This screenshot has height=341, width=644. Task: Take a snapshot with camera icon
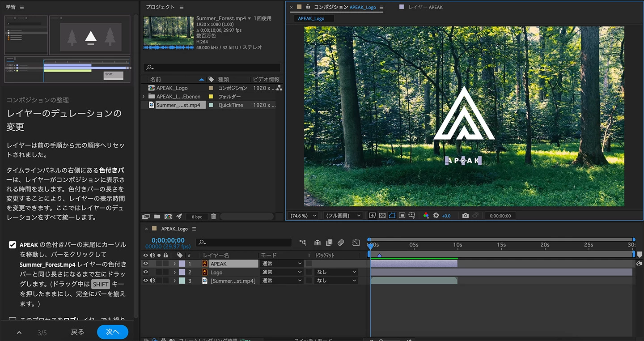466,215
